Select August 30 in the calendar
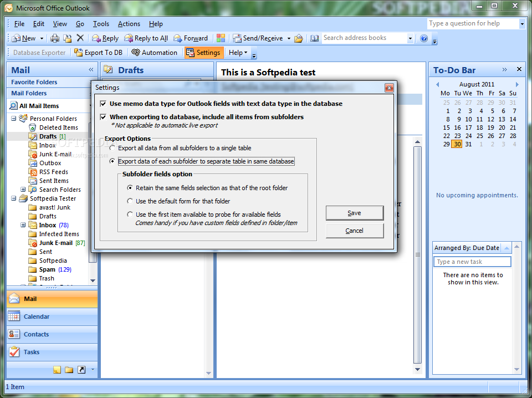Viewport: 532px width, 398px height. tap(457, 144)
